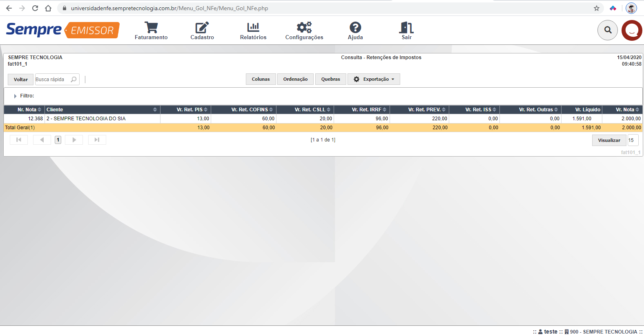The height and width of the screenshot is (336, 644).
Task: Open the Quebras options
Action: click(330, 79)
